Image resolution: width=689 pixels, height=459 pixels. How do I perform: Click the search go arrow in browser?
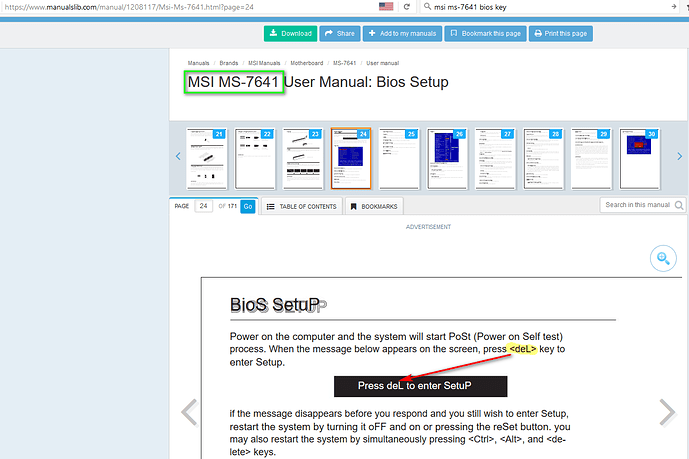point(674,7)
